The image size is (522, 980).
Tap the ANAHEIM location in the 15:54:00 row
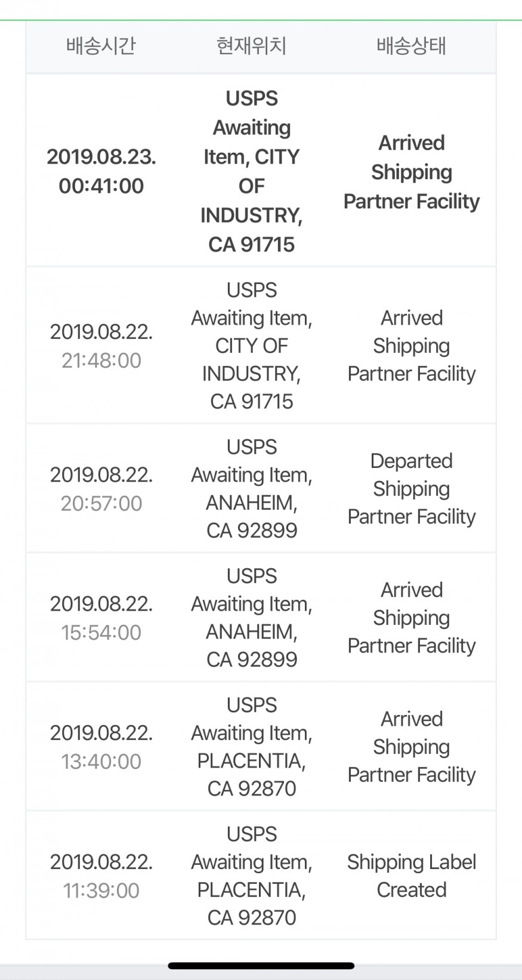pyautogui.click(x=251, y=618)
